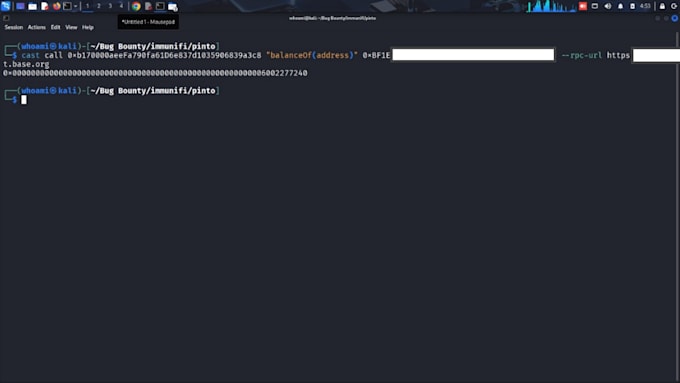Click the t.base.org wrapped URL text
This screenshot has height=383, width=680.
tap(26, 64)
